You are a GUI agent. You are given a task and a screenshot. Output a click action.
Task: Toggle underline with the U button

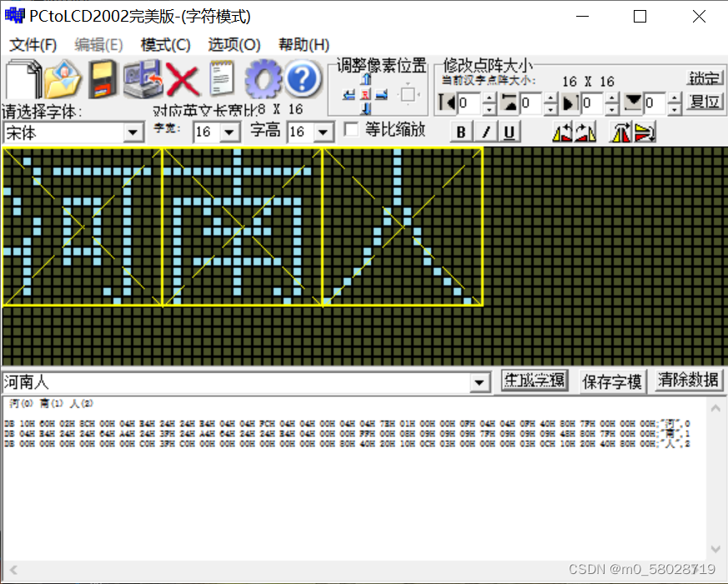tap(509, 131)
